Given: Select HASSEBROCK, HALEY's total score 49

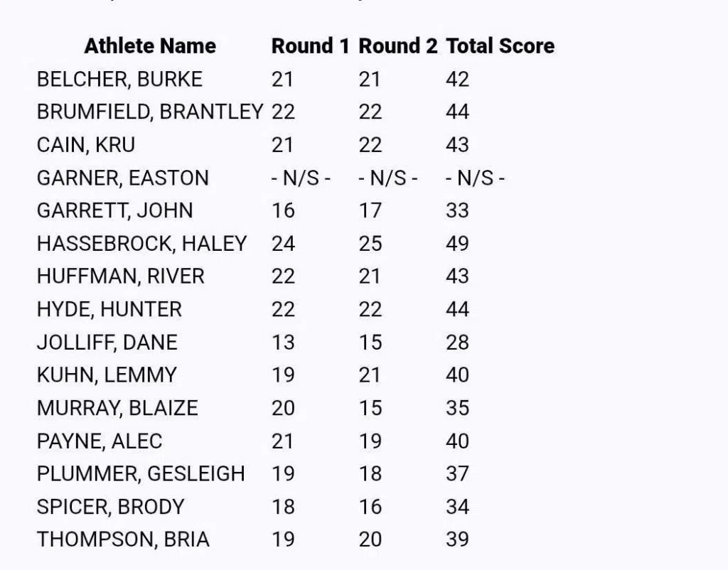Looking at the screenshot, I should coord(457,244).
